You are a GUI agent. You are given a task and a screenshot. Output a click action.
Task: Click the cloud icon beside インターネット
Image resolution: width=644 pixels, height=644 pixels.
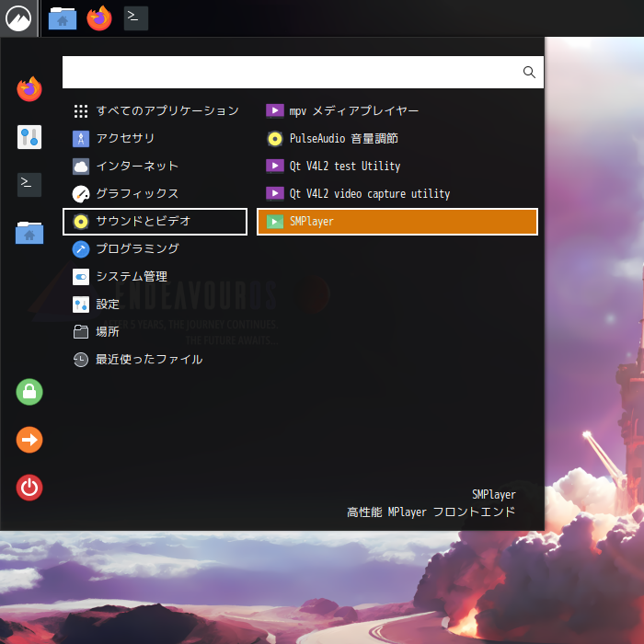point(81,167)
